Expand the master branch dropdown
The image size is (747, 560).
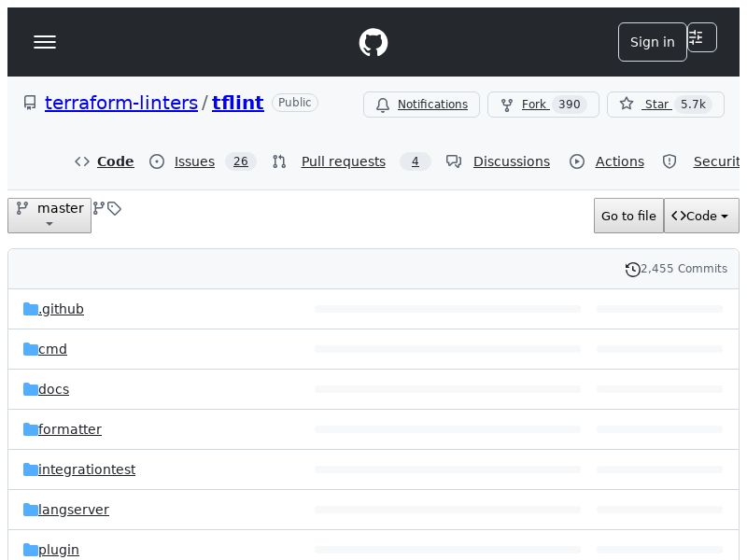pyautogui.click(x=49, y=216)
